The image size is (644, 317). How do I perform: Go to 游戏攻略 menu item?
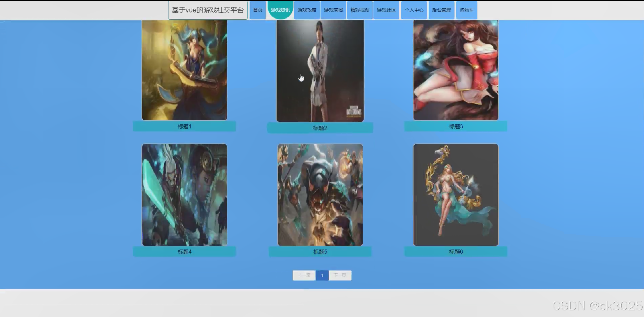307,10
